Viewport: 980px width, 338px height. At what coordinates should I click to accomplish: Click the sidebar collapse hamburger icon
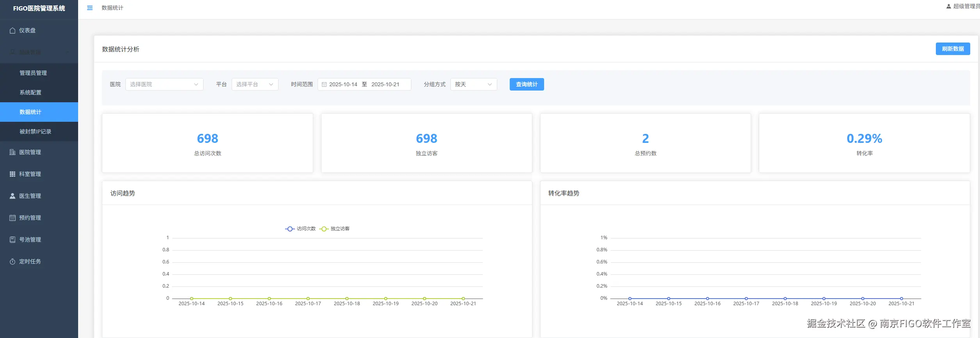click(x=90, y=8)
